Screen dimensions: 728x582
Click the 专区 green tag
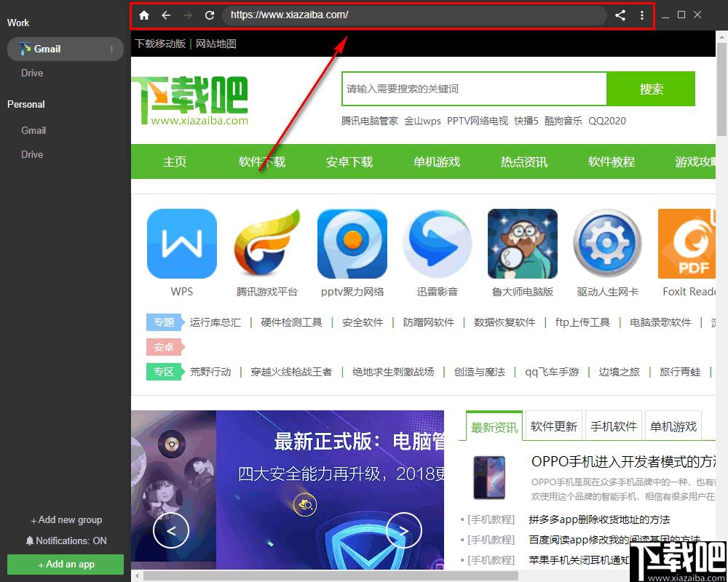click(x=165, y=372)
